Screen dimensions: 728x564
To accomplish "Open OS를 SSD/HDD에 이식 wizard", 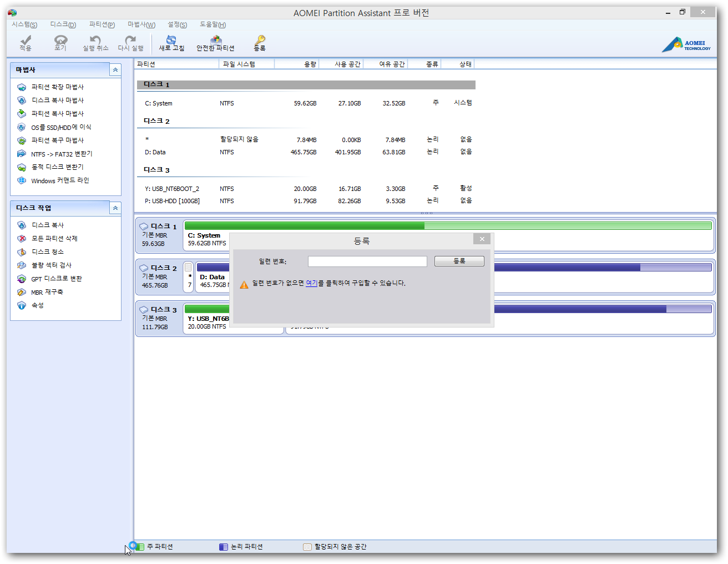I will point(60,127).
